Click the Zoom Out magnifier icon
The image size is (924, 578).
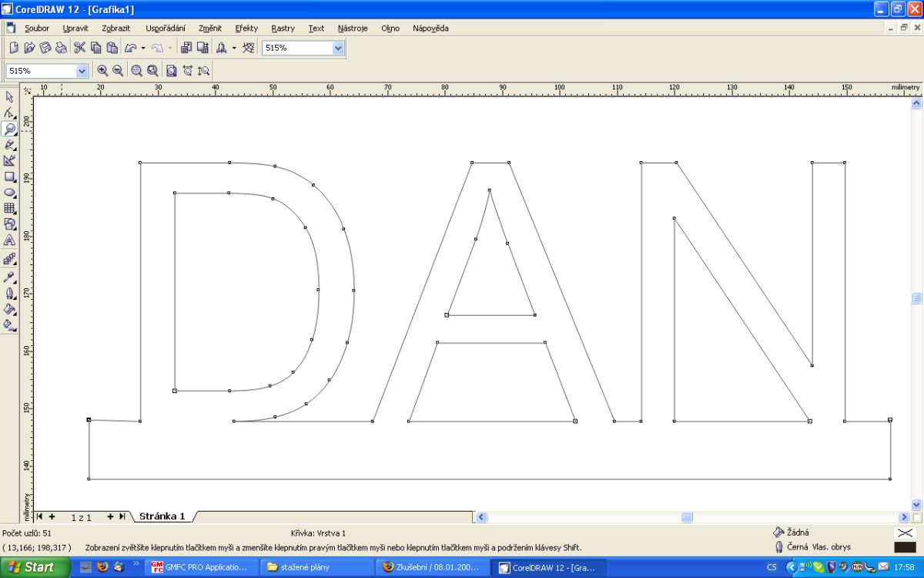tap(118, 70)
